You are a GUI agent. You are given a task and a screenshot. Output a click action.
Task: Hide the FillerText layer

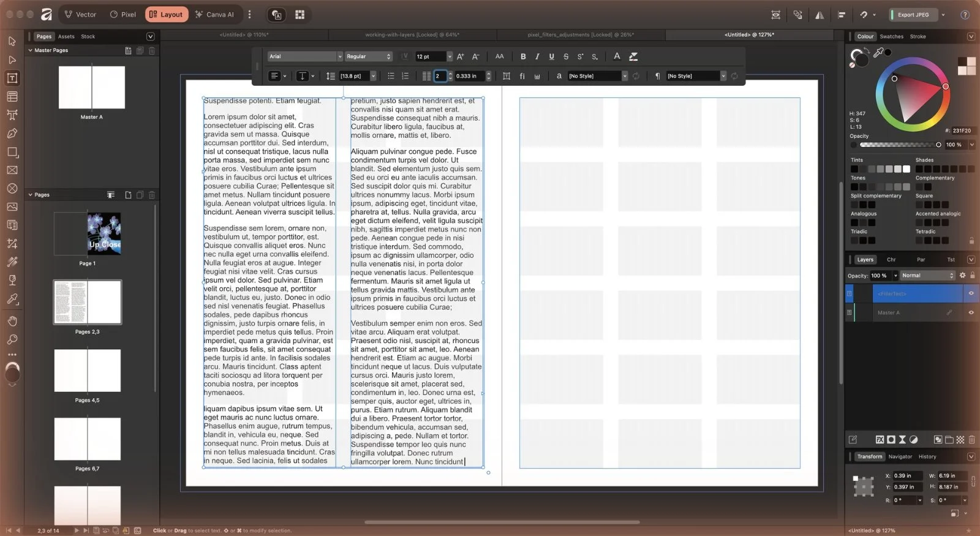(x=971, y=293)
